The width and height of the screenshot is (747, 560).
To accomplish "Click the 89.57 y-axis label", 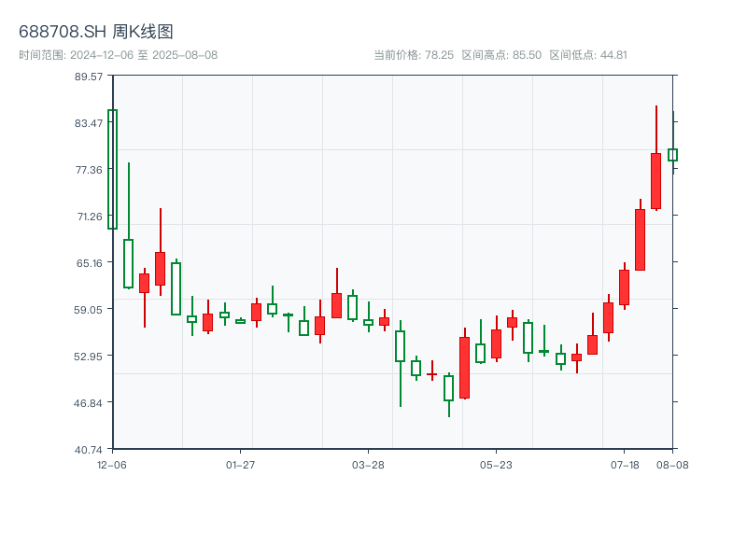I will pos(89,77).
